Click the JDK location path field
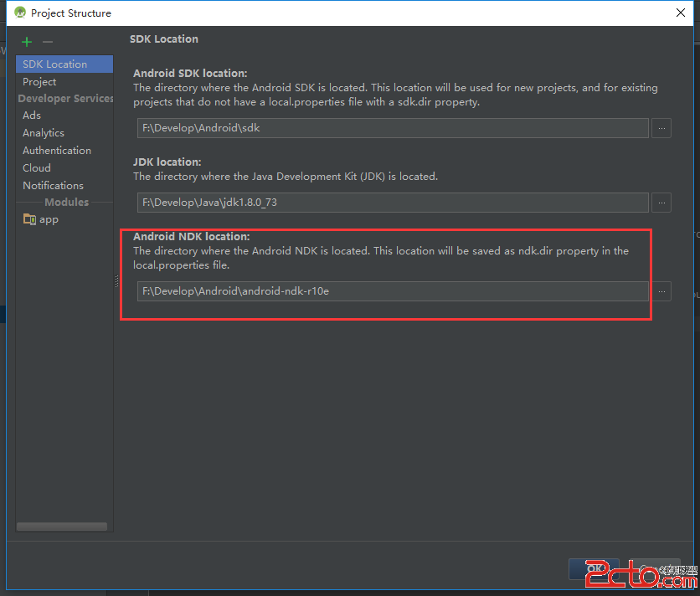Image resolution: width=700 pixels, height=596 pixels. tap(393, 203)
